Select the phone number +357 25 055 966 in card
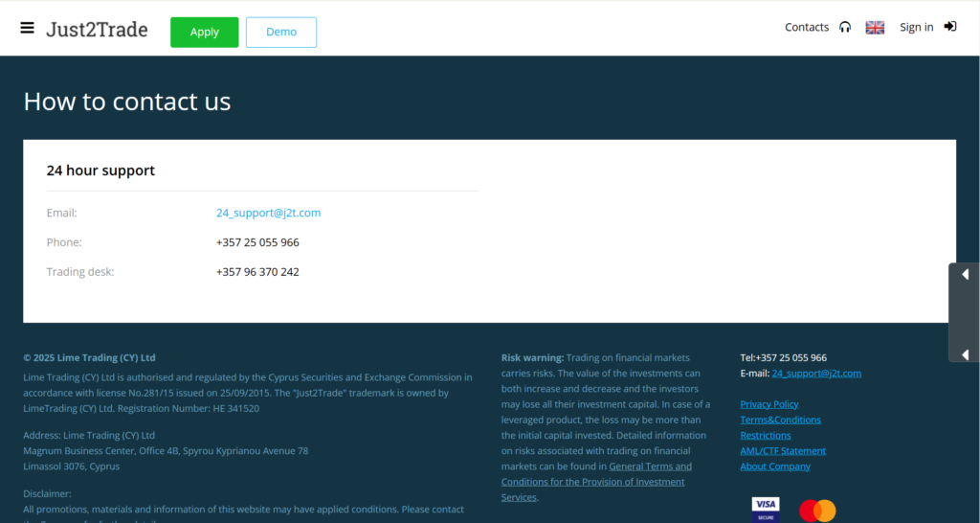This screenshot has width=980, height=523. 257,242
